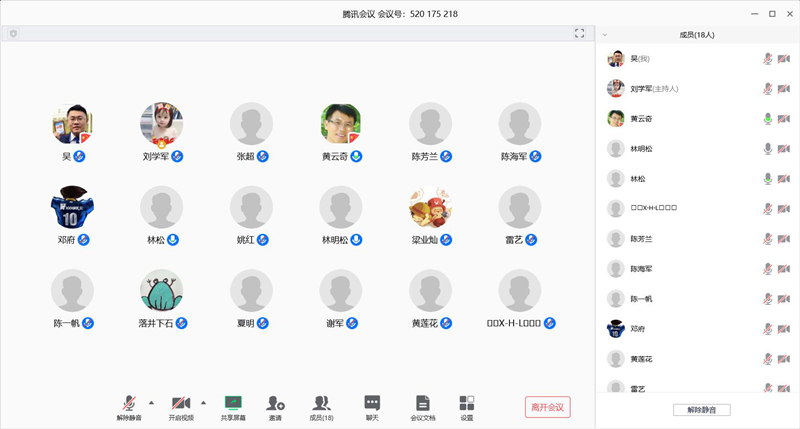
Task: Click the fullscreen icon at top right of video area
Action: [579, 33]
